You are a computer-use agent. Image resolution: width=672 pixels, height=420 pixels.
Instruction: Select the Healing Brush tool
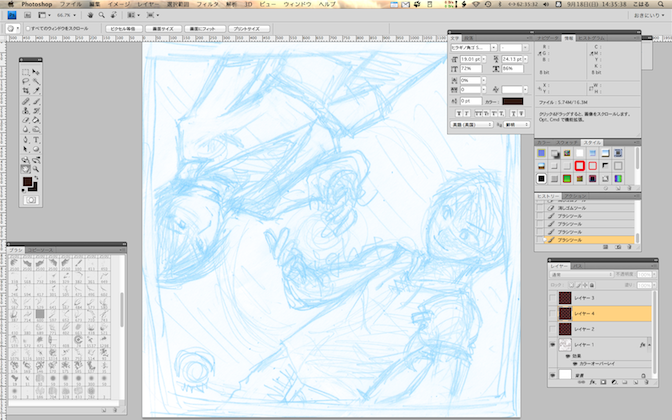[x=26, y=102]
